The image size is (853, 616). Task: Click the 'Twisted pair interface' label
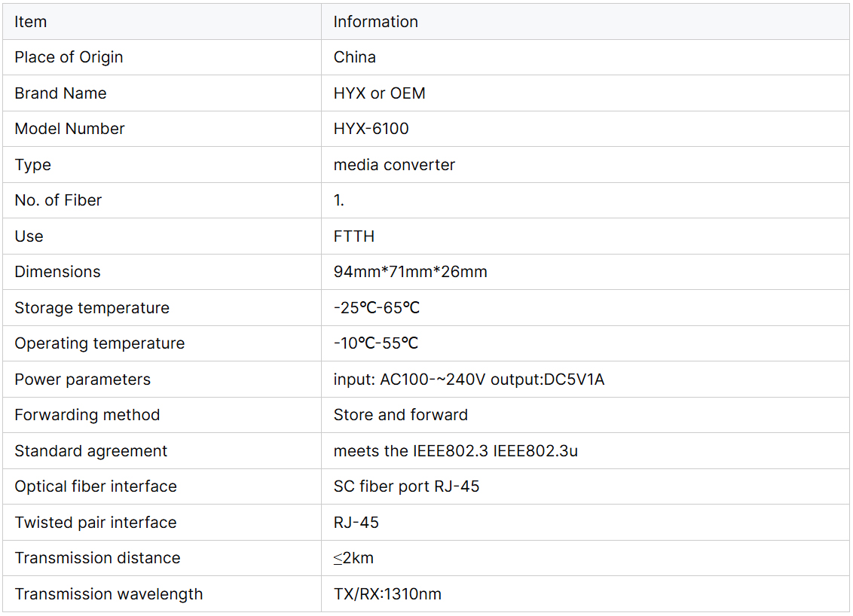(x=95, y=523)
